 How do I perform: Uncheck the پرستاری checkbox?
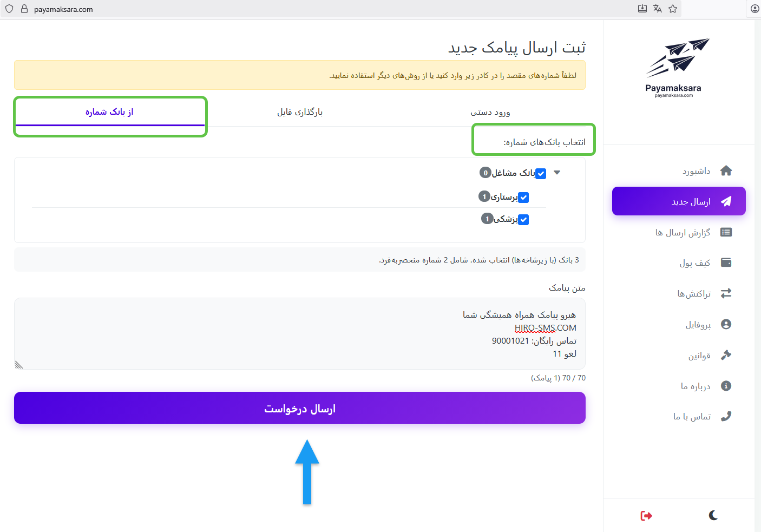pyautogui.click(x=523, y=198)
